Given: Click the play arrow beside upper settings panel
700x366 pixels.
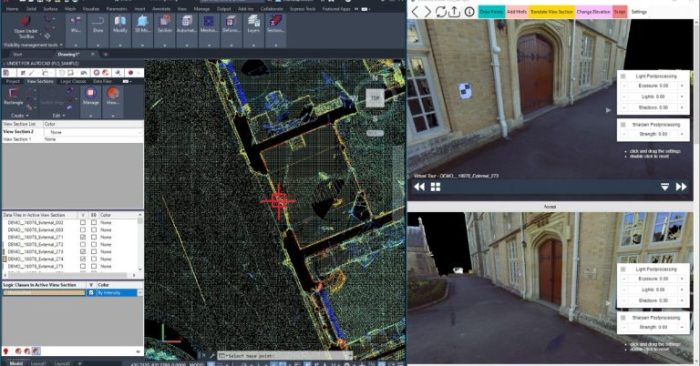Looking at the screenshot, I should [608, 110].
